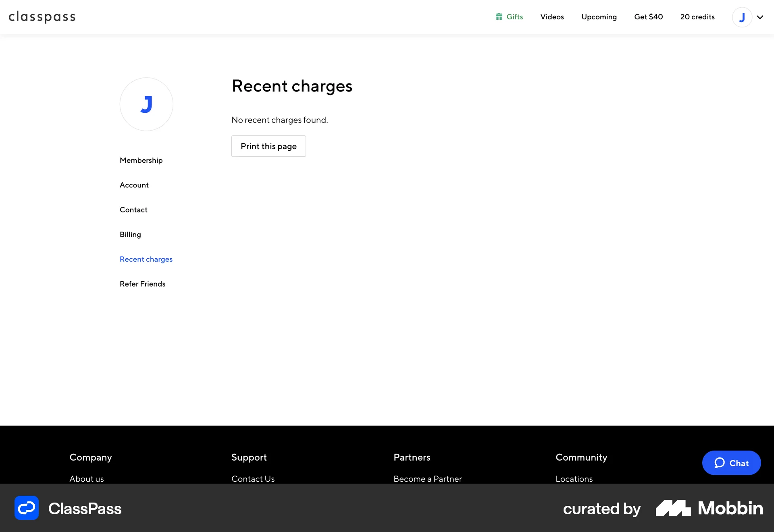Open the Get $40 referral page
774x532 pixels.
648,17
